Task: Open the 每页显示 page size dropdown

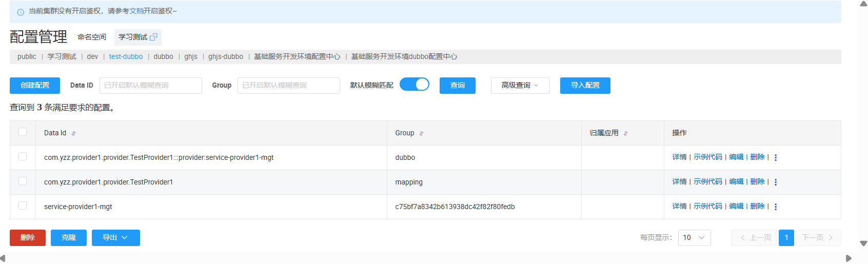Action: pyautogui.click(x=695, y=238)
